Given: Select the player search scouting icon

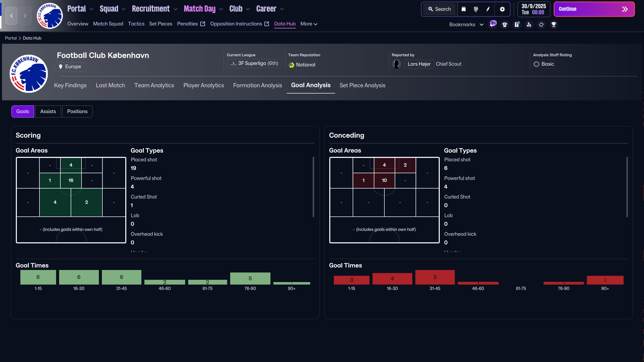Looking at the screenshot, I should tap(529, 24).
